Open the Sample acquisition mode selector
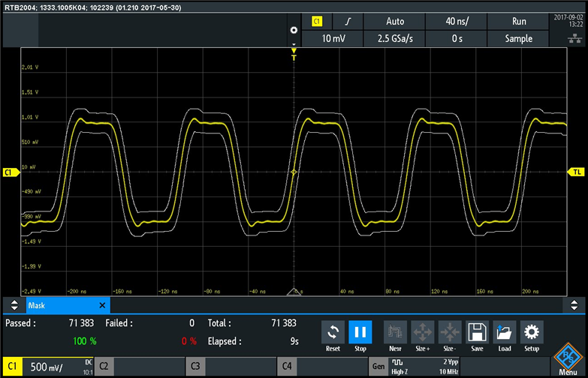 point(518,39)
